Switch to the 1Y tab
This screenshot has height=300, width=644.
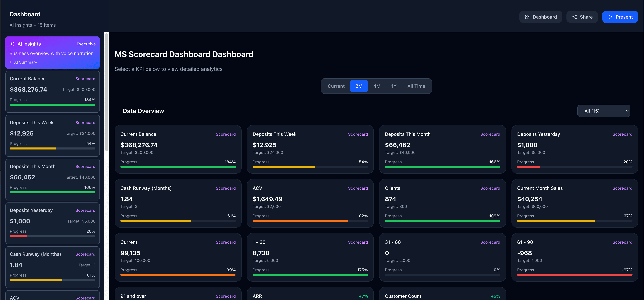click(x=394, y=86)
